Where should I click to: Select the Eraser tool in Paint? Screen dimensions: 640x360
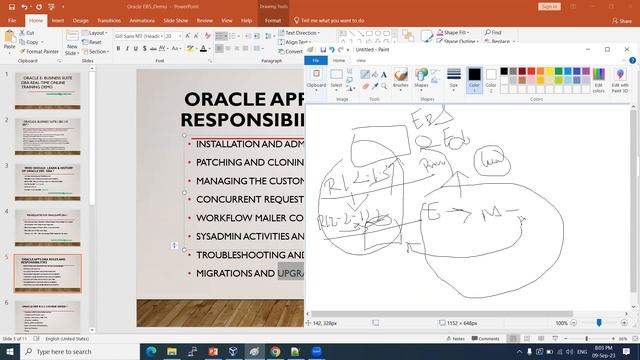(365, 86)
